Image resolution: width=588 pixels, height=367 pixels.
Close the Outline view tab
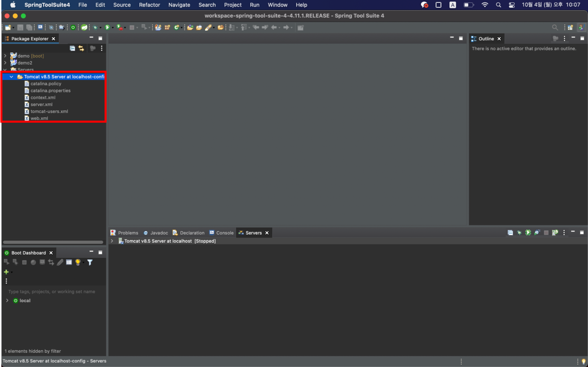click(x=499, y=39)
